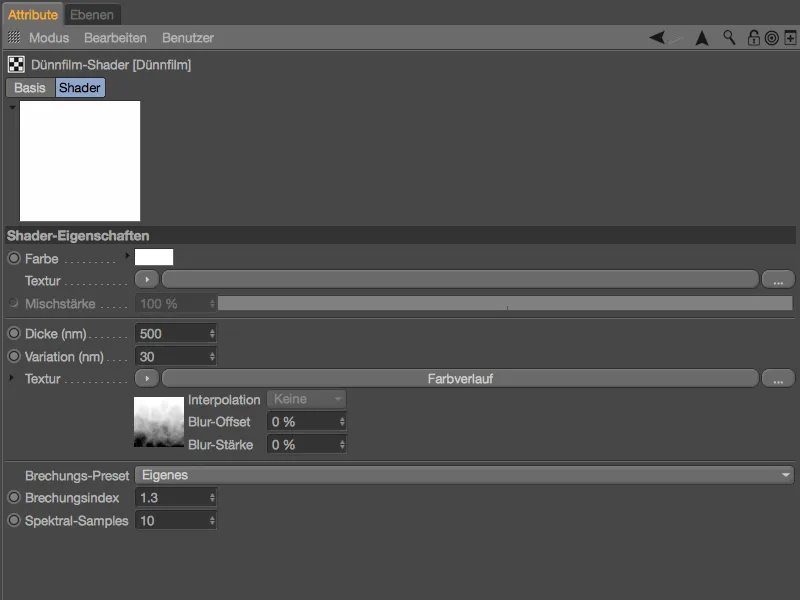Screen dimensions: 800x600
Task: Click the white Farbe color swatch
Action: pos(154,257)
